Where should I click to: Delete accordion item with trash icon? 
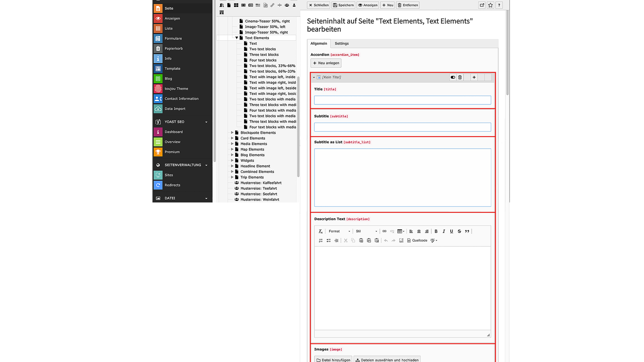(x=460, y=77)
